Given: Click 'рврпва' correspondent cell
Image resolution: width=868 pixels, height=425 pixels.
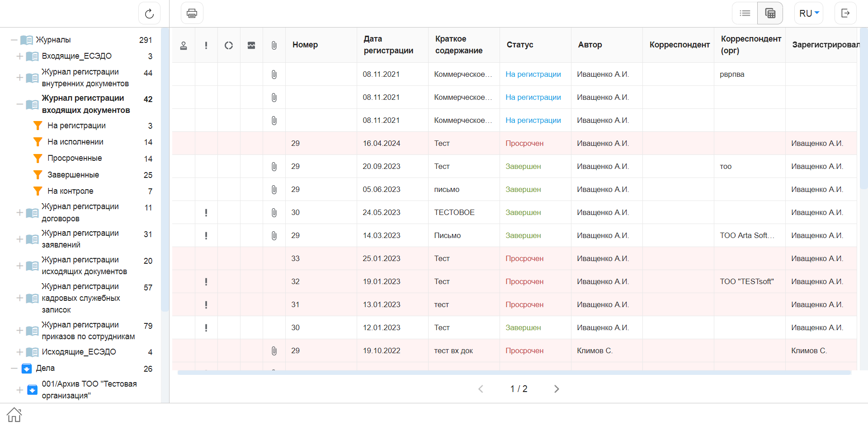Looking at the screenshot, I should tap(732, 75).
